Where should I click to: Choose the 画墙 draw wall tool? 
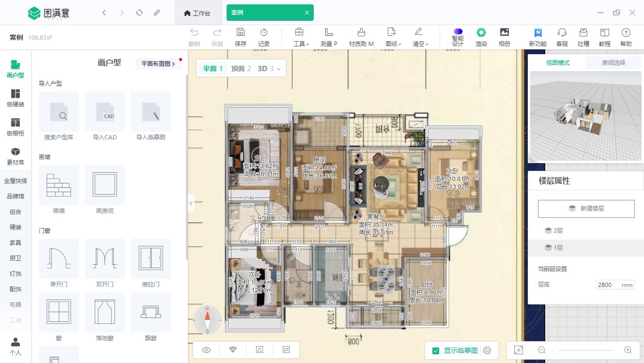coord(59,185)
